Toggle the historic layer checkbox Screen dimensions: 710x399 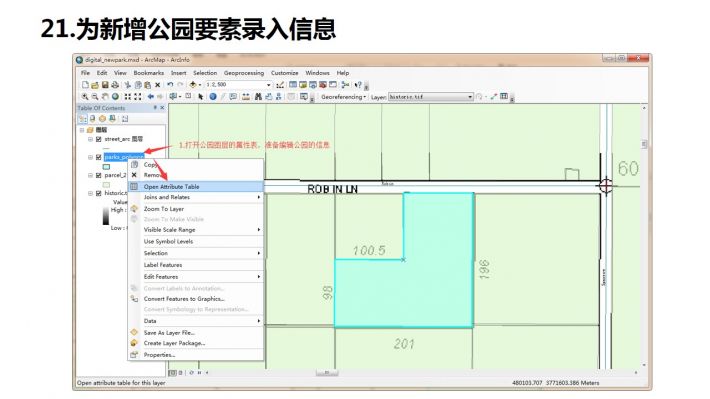point(98,193)
